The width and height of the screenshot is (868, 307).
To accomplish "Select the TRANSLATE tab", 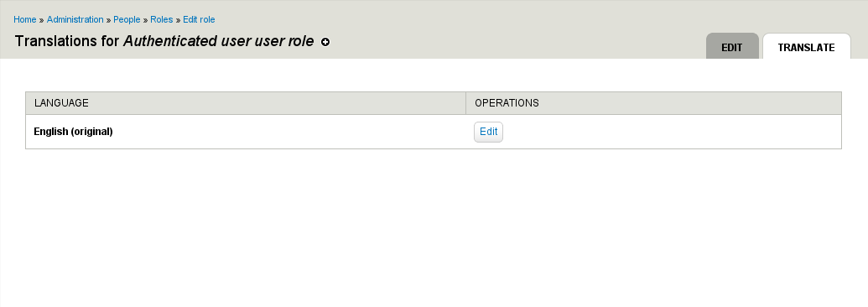I will pos(806,46).
